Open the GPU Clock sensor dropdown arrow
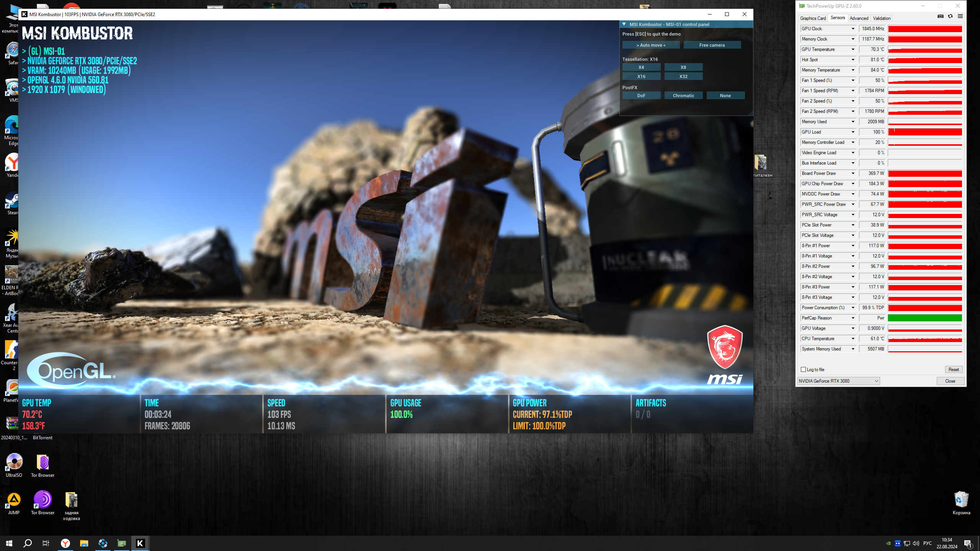 (853, 29)
